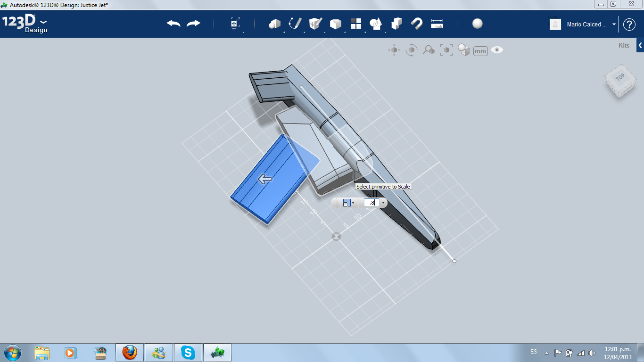Open the Action Center flag icon

558,353
